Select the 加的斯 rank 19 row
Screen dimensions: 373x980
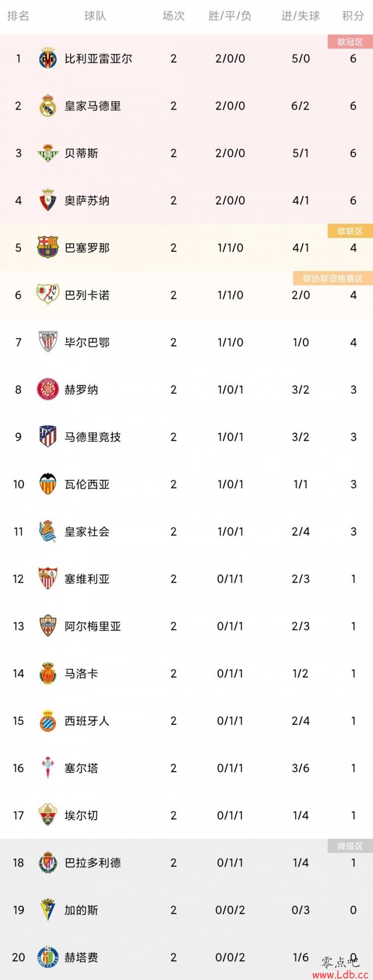tap(186, 910)
